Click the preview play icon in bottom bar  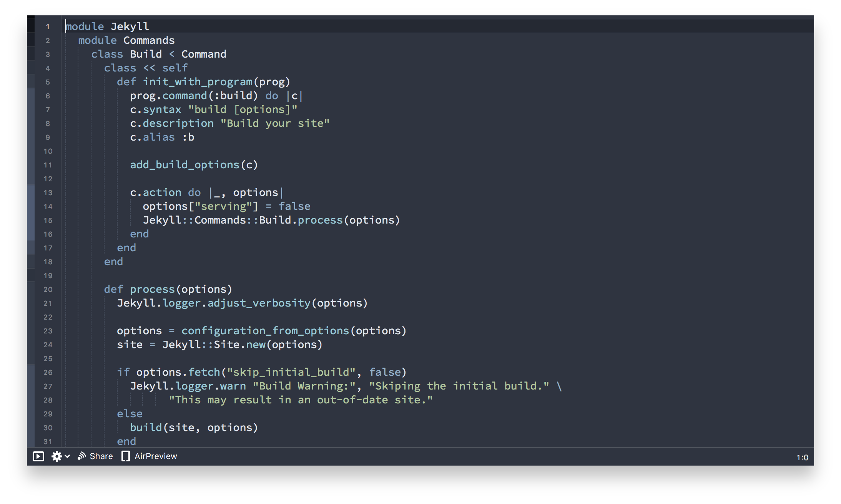coord(38,456)
